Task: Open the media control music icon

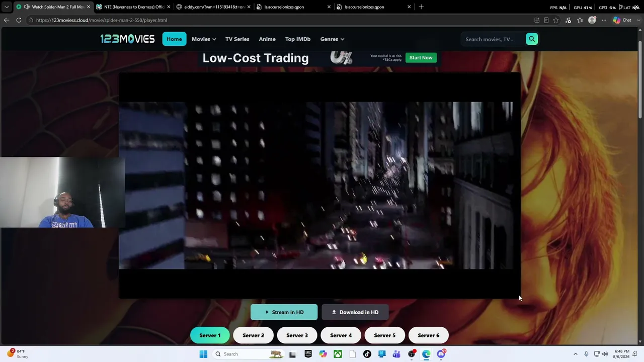Action: point(568,20)
